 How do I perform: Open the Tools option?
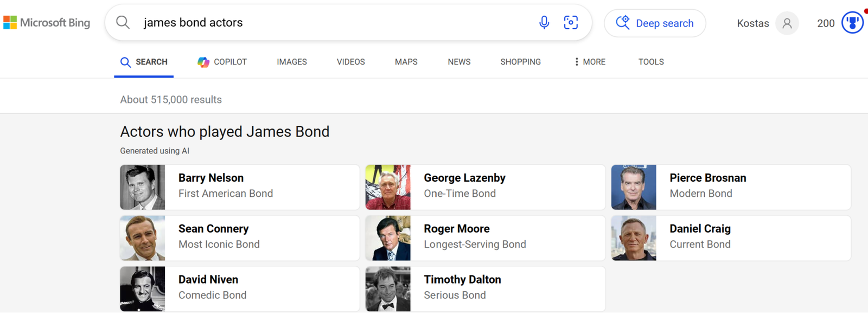(x=651, y=62)
